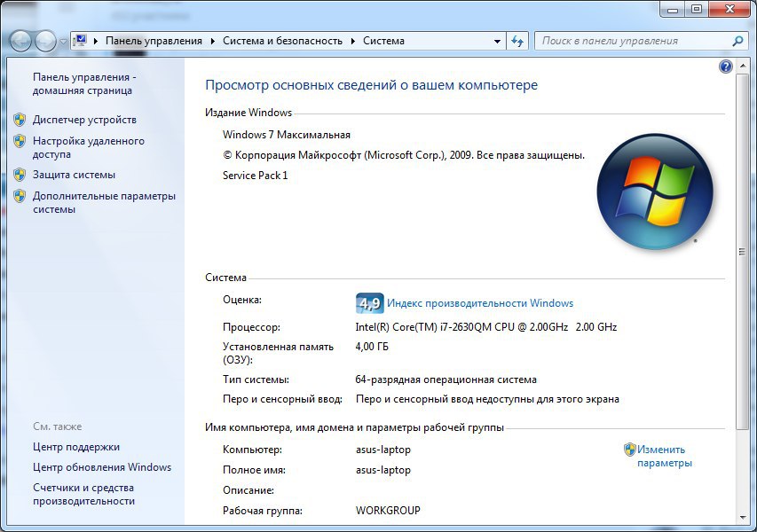
Task: Open Настройка удаленного доступа
Action: (89, 147)
